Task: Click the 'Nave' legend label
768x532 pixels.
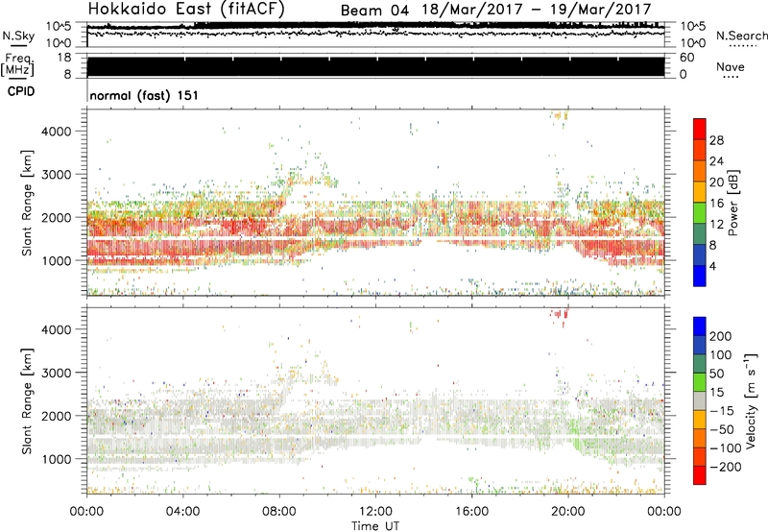Action: [730, 66]
